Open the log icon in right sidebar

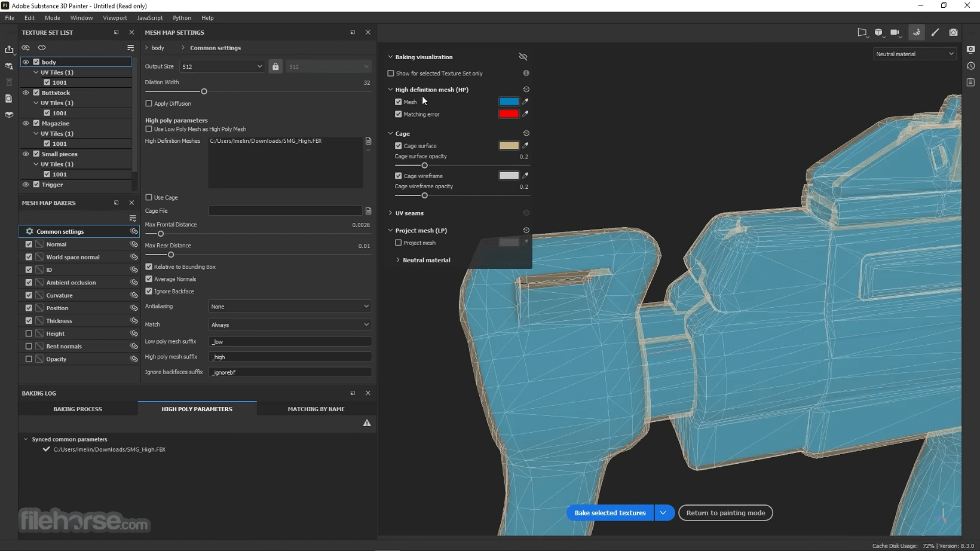(x=970, y=82)
